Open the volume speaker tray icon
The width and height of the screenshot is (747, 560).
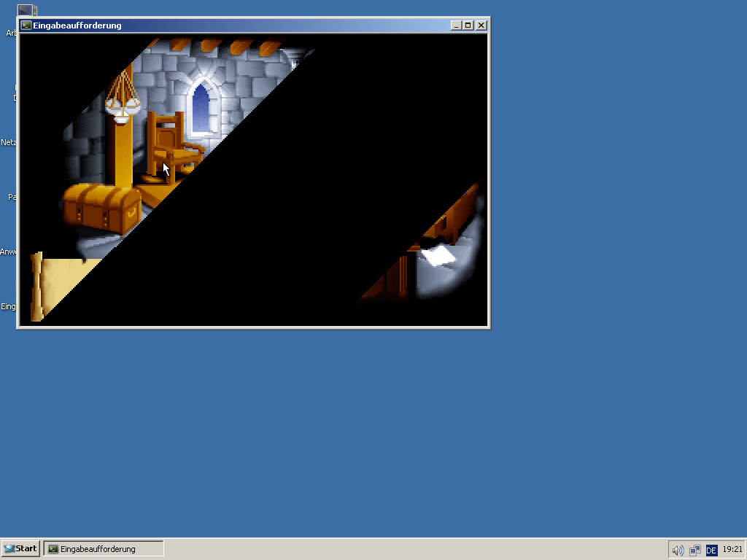[678, 550]
